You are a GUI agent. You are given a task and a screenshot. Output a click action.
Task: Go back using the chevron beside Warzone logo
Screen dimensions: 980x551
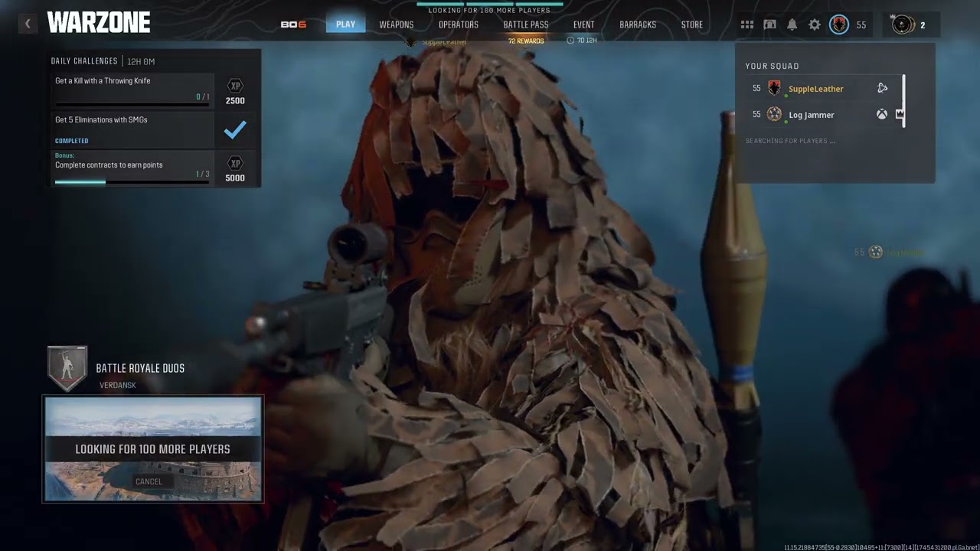point(28,24)
